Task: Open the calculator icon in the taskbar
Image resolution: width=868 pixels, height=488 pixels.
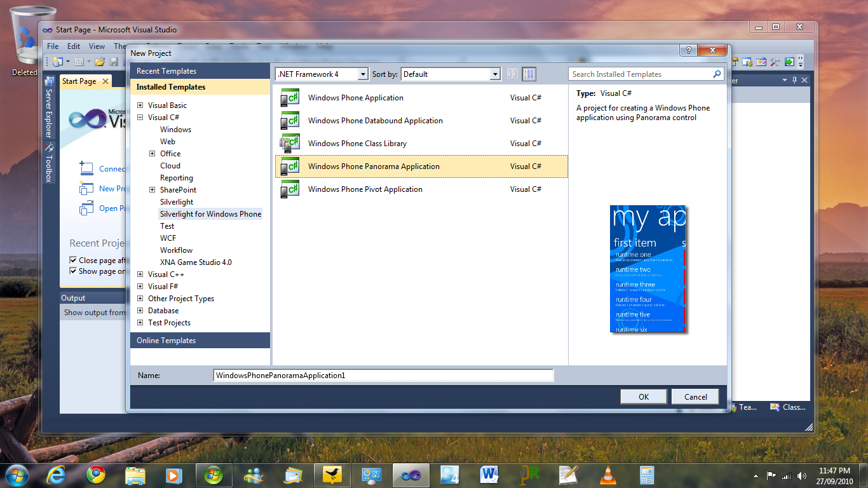Action: pyautogui.click(x=647, y=474)
